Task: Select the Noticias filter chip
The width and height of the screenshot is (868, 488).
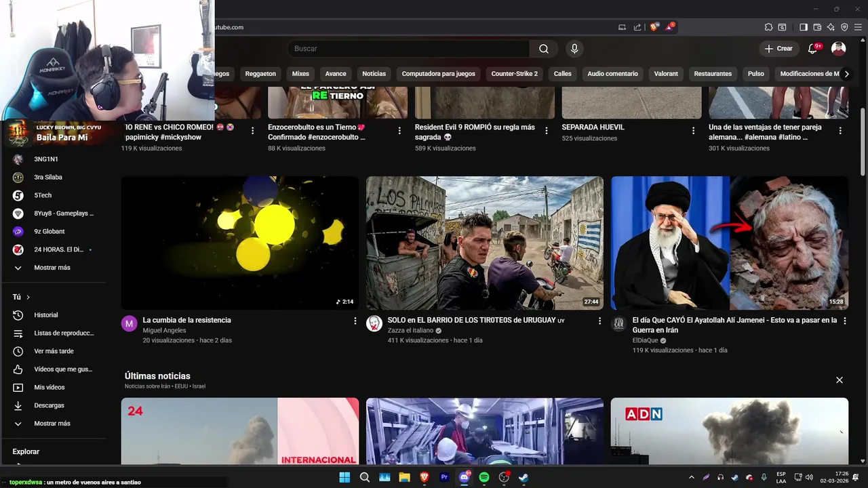Action: [x=374, y=74]
